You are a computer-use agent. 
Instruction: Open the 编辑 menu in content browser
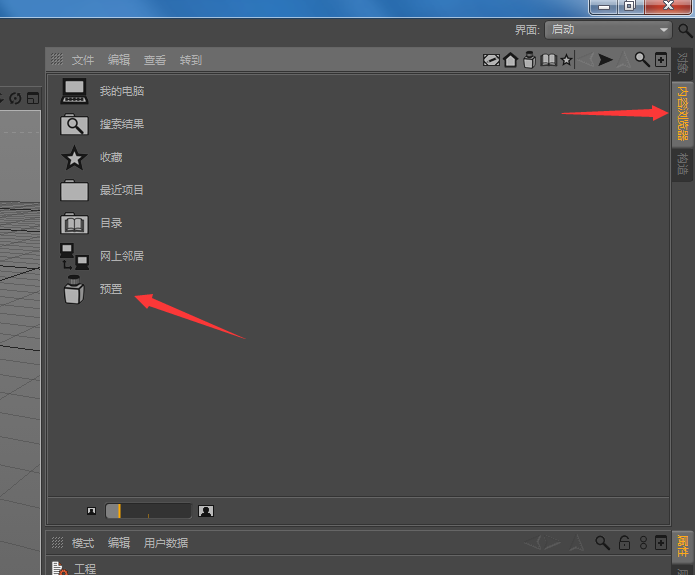pos(119,60)
